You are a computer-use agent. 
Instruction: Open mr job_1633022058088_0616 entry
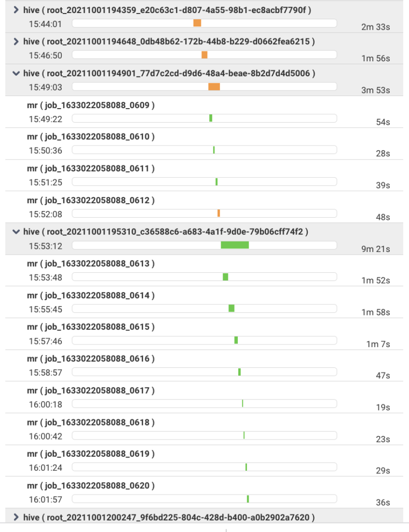91,359
